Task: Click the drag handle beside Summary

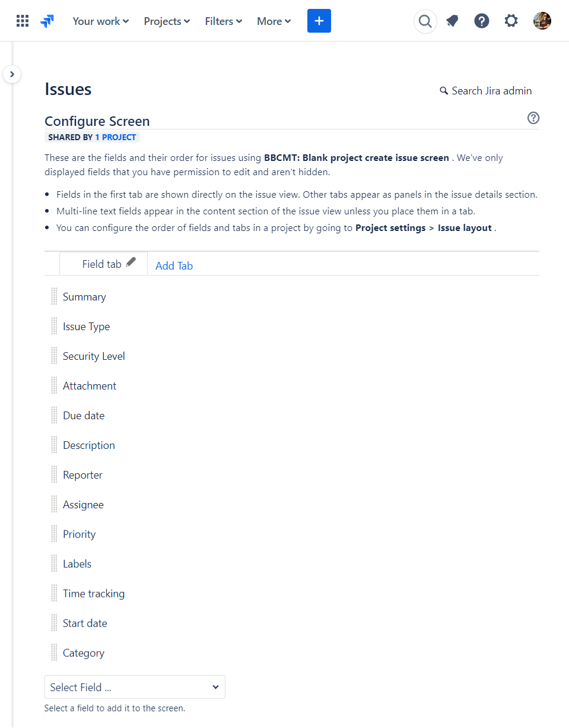Action: (54, 296)
